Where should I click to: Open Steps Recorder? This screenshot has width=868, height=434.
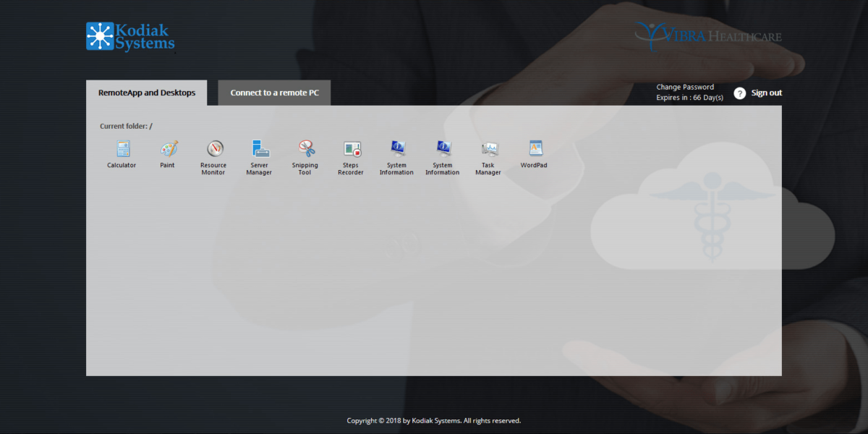[x=351, y=150]
